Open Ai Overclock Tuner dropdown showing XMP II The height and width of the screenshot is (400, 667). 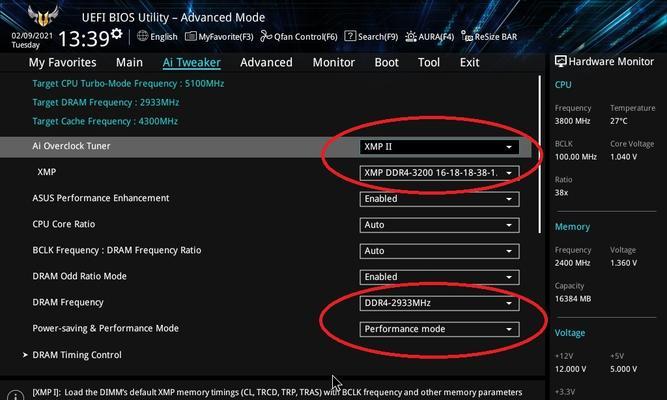click(x=439, y=147)
